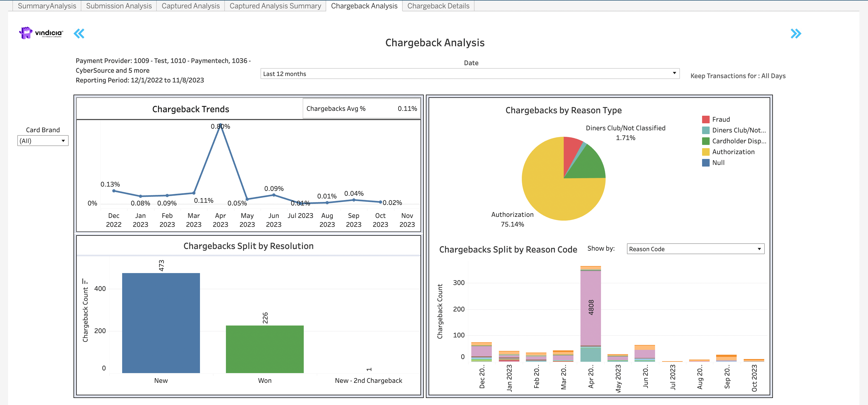Image resolution: width=868 pixels, height=405 pixels.
Task: Select the Dec 2022 stacked reason code bar
Action: [482, 352]
